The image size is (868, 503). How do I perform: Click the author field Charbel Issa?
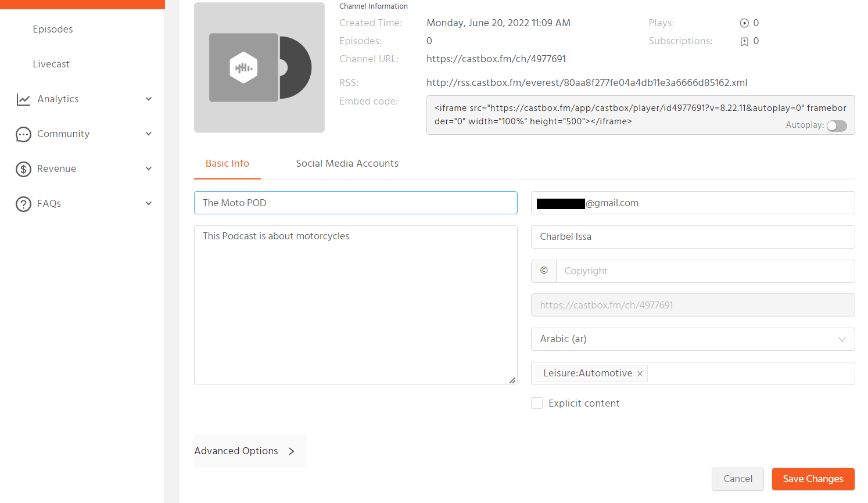(693, 237)
